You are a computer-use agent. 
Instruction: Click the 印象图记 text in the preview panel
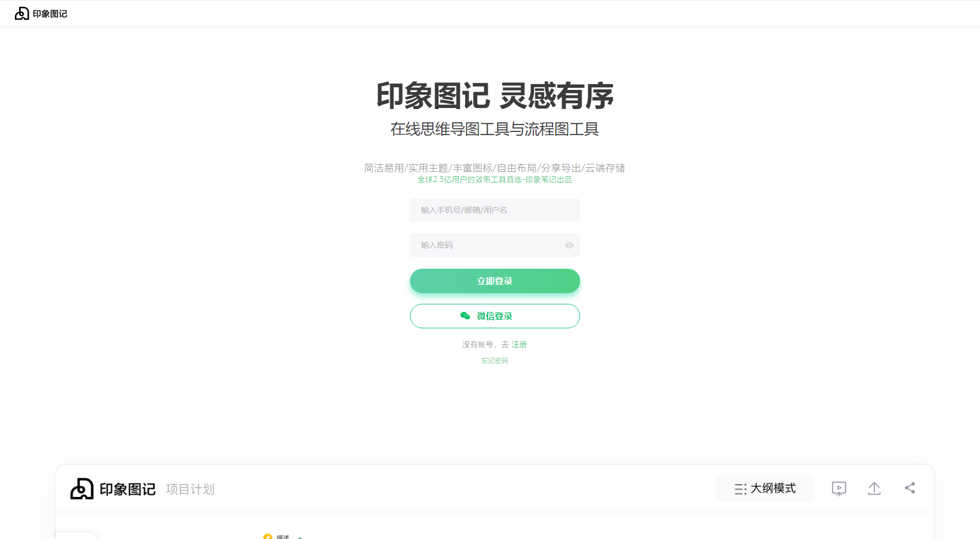(x=128, y=489)
